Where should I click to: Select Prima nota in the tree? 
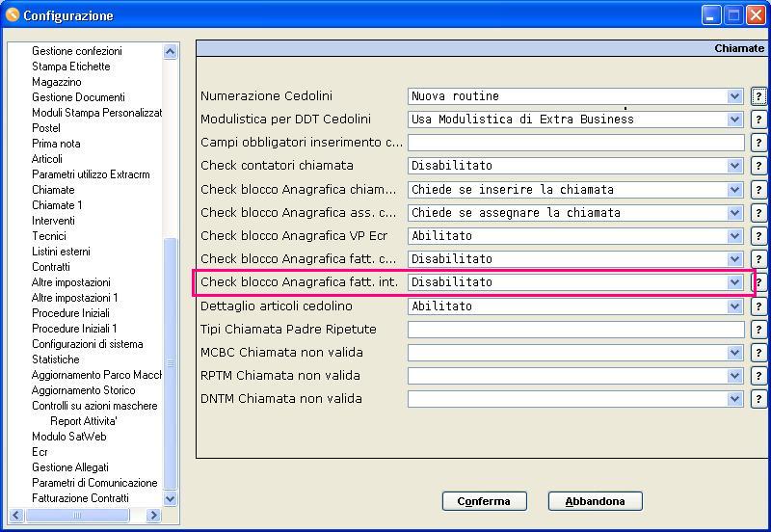point(56,144)
